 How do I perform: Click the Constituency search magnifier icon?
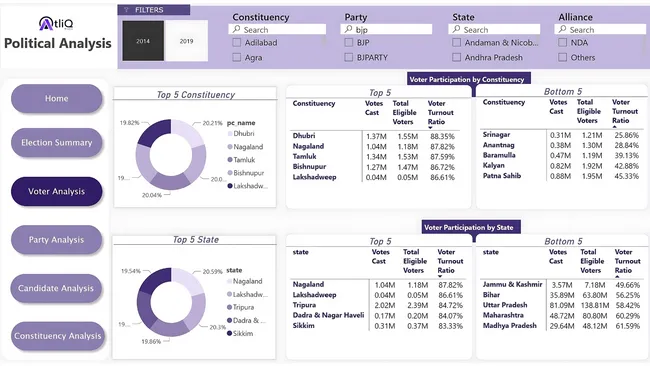tap(237, 29)
